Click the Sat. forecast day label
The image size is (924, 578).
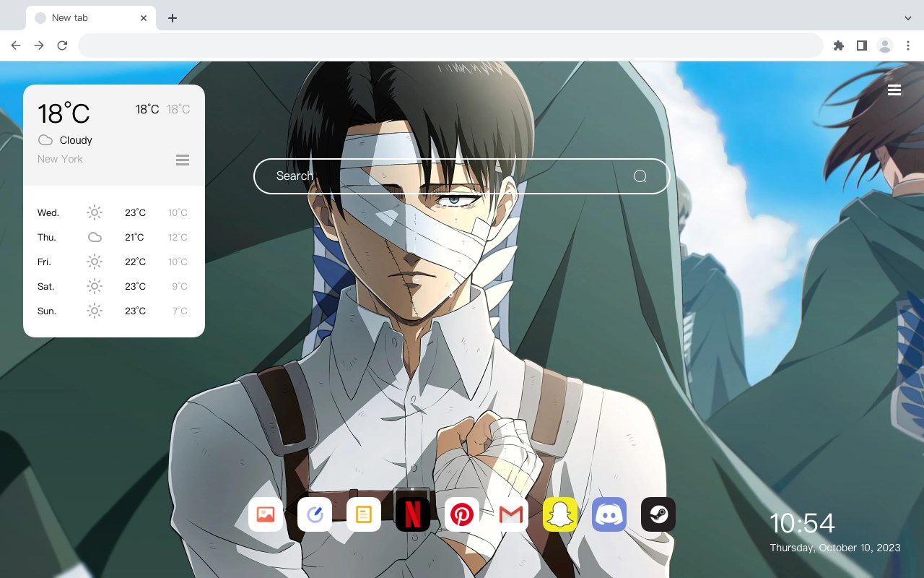(46, 286)
